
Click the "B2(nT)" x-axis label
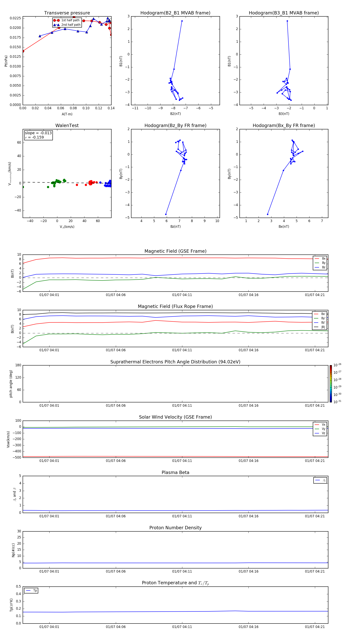click(x=175, y=114)
